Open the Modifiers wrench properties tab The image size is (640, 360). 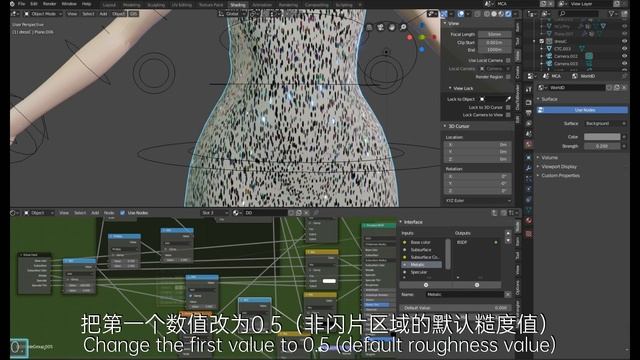click(x=529, y=168)
